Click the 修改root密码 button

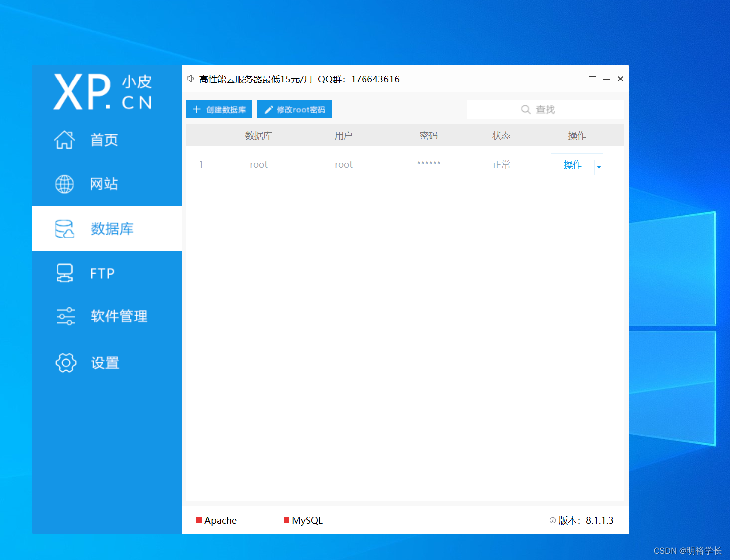(294, 109)
